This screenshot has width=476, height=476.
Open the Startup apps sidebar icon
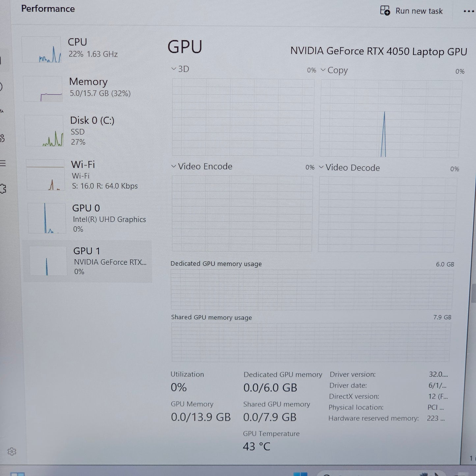2,111
